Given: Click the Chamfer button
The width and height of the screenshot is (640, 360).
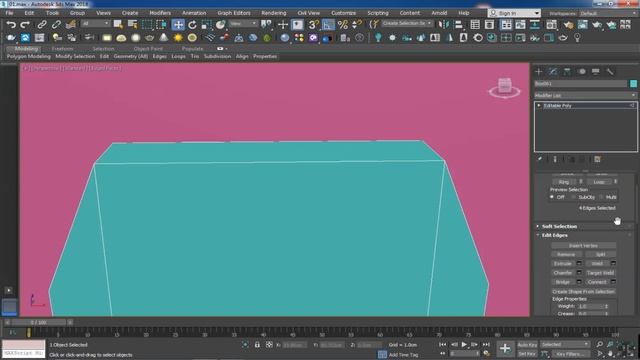Looking at the screenshot, I should (x=563, y=273).
